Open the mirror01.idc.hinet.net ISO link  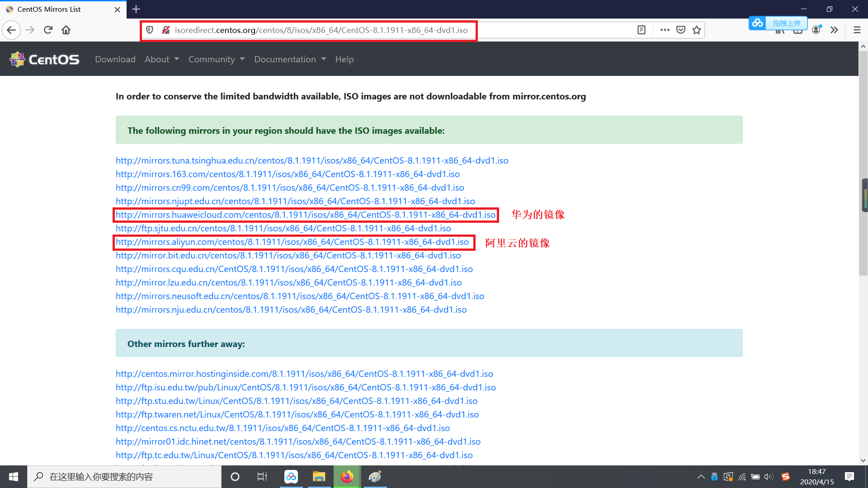(x=298, y=441)
